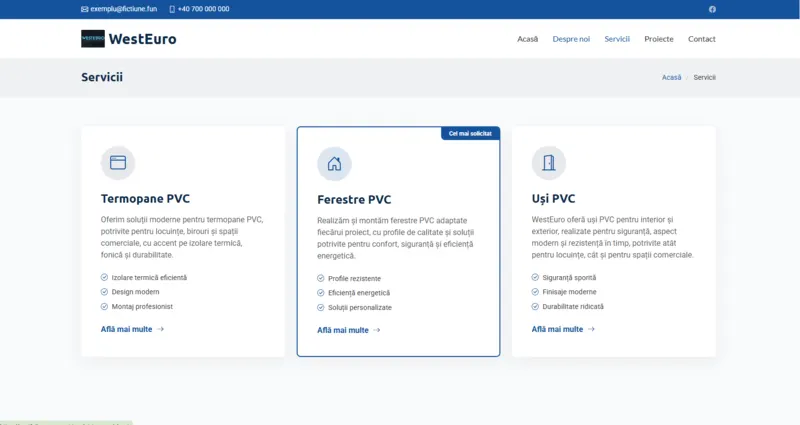
Task: Click the envelope email icon in top bar
Action: 85,9
